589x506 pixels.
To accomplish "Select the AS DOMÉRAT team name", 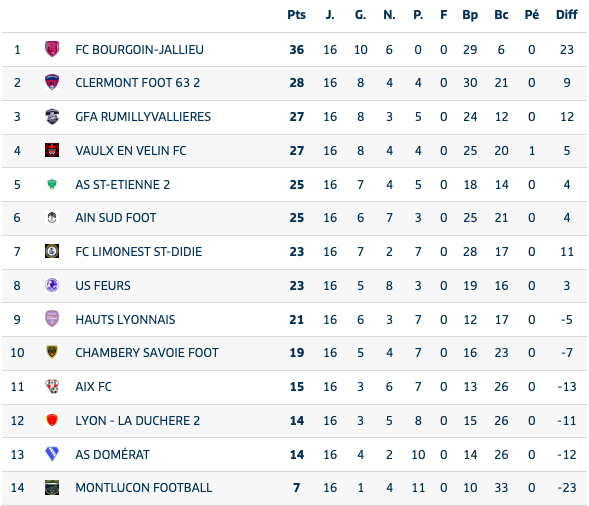I will click(112, 454).
